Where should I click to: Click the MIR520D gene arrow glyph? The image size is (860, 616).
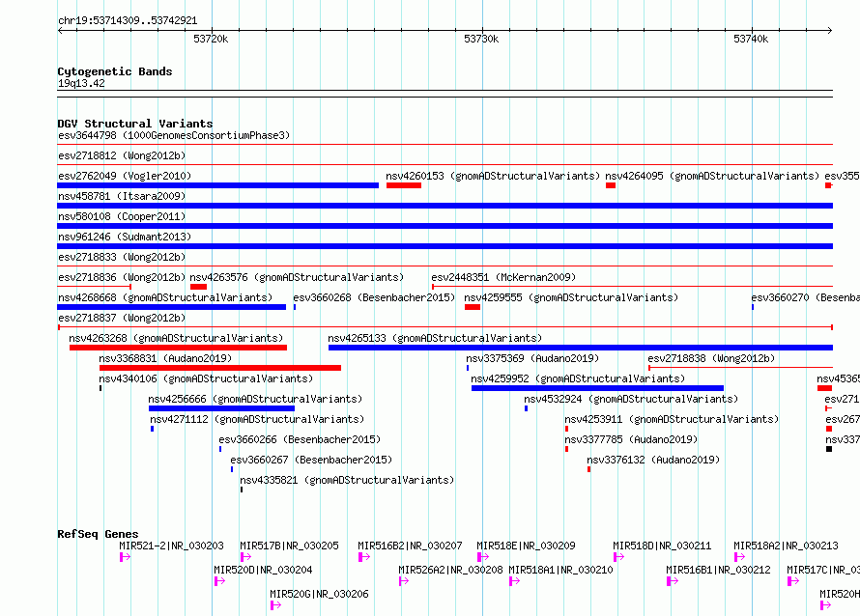pyautogui.click(x=220, y=581)
